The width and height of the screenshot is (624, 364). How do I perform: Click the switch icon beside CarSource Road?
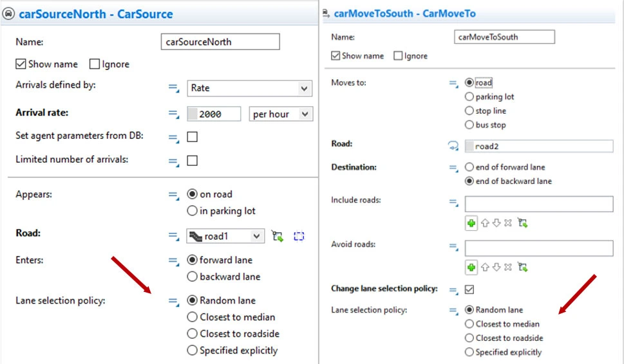pos(173,237)
